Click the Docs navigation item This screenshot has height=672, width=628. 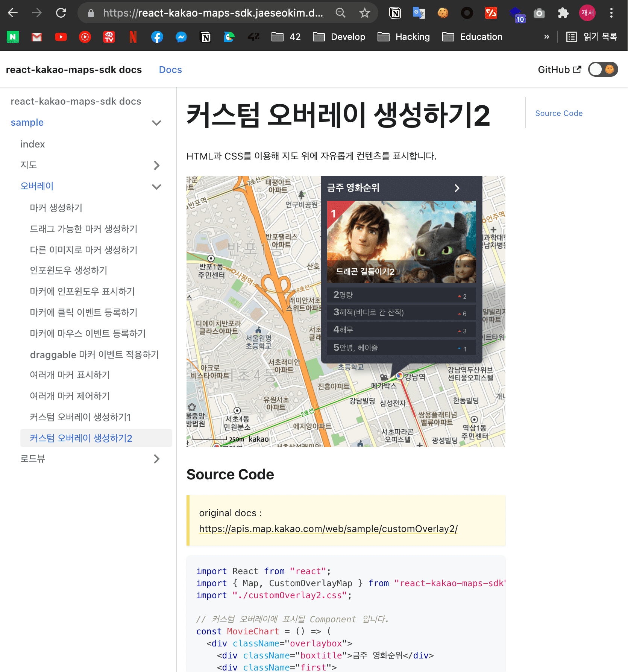tap(170, 69)
